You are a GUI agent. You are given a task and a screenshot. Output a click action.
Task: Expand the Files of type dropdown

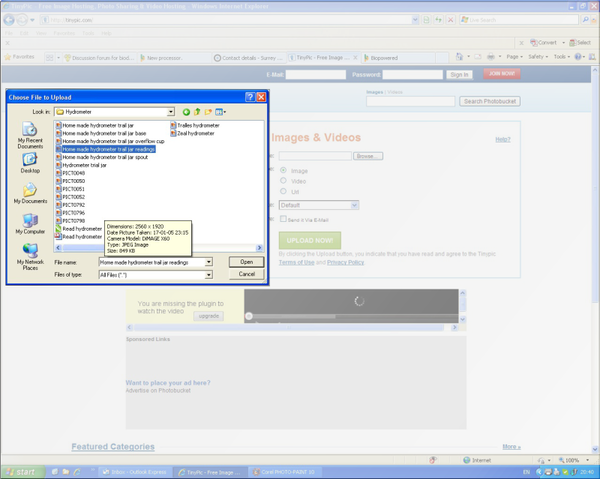209,274
